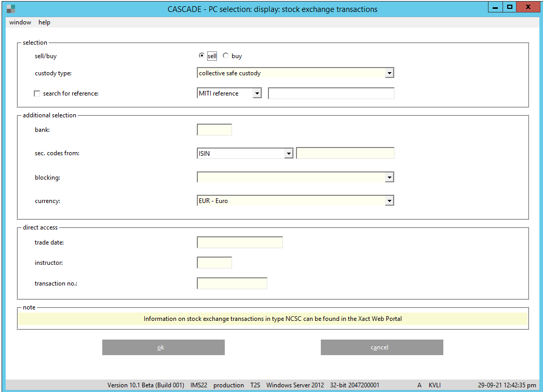Enable the search for reference checkbox

pyautogui.click(x=37, y=93)
